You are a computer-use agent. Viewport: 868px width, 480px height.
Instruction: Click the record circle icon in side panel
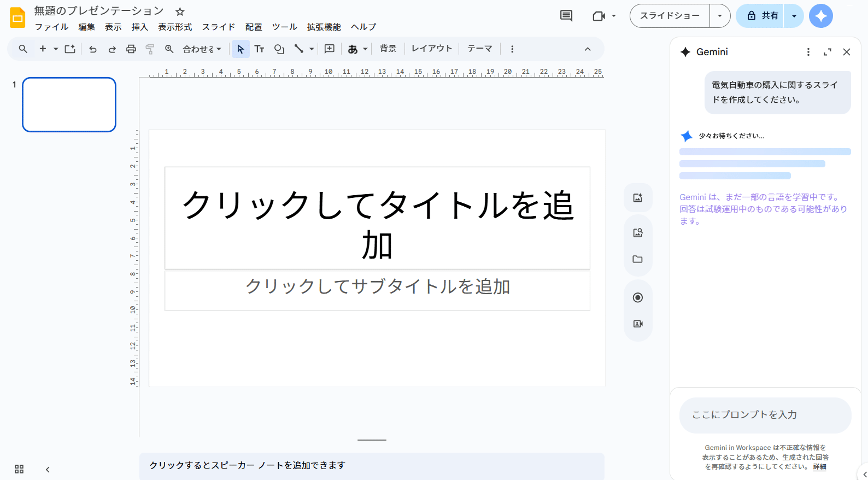click(x=637, y=298)
